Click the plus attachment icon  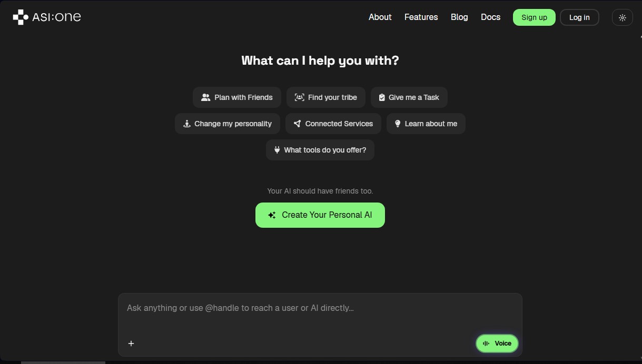131,343
